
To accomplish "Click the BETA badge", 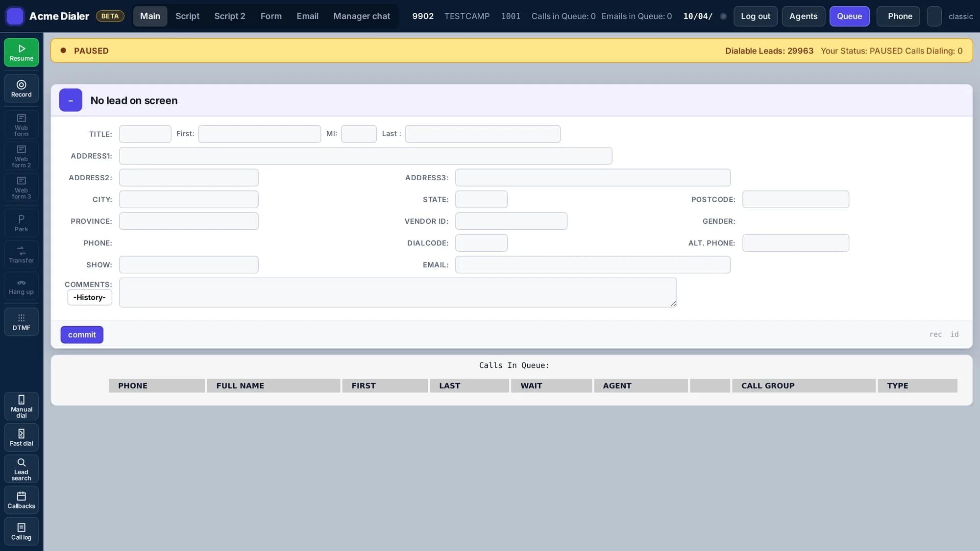I will (x=110, y=16).
